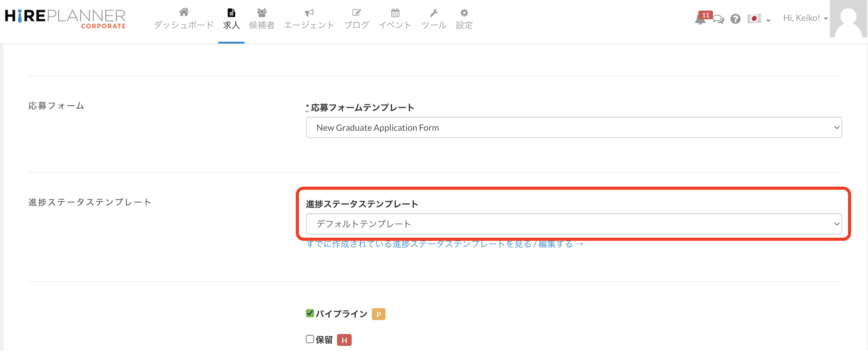Click the blog edit icon

[x=356, y=13]
